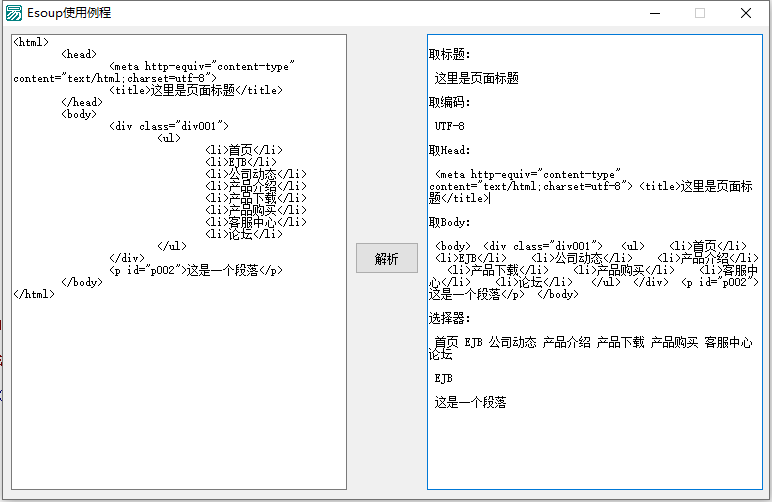Click the <head> opening tag in source

(x=79, y=54)
